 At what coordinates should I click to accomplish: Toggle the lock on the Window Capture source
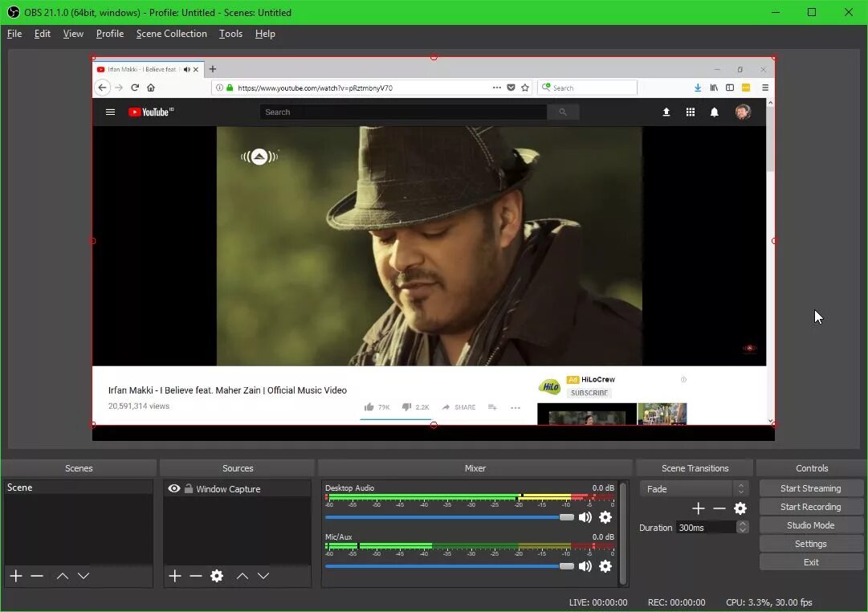tap(189, 488)
